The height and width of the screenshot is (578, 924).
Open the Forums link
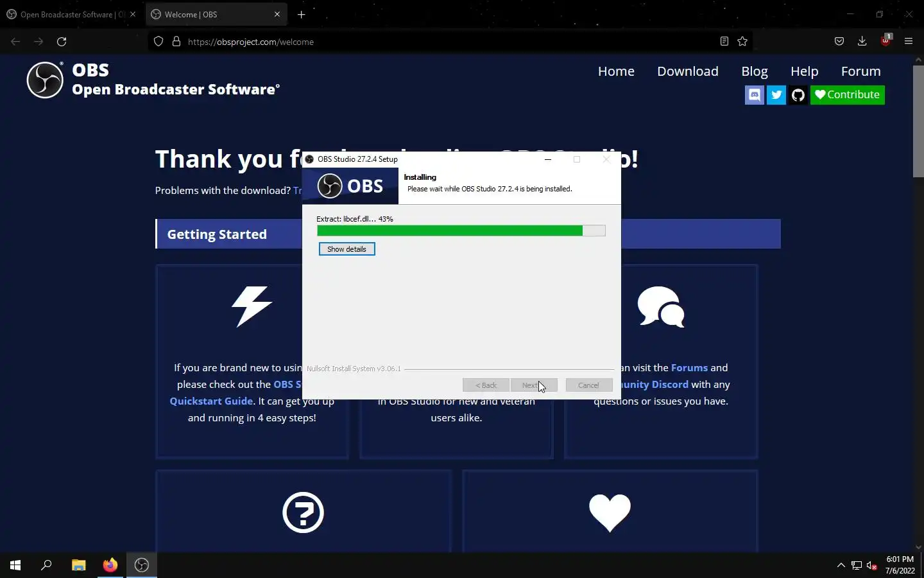coord(689,368)
